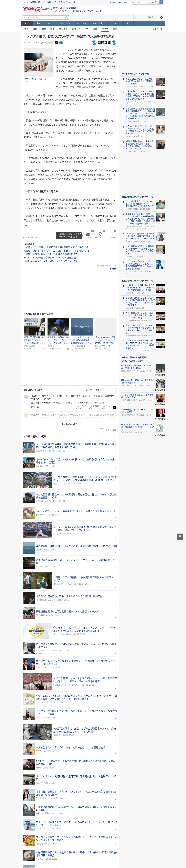Open the IT category tab
The height and width of the screenshot is (868, 186).
tap(86, 29)
